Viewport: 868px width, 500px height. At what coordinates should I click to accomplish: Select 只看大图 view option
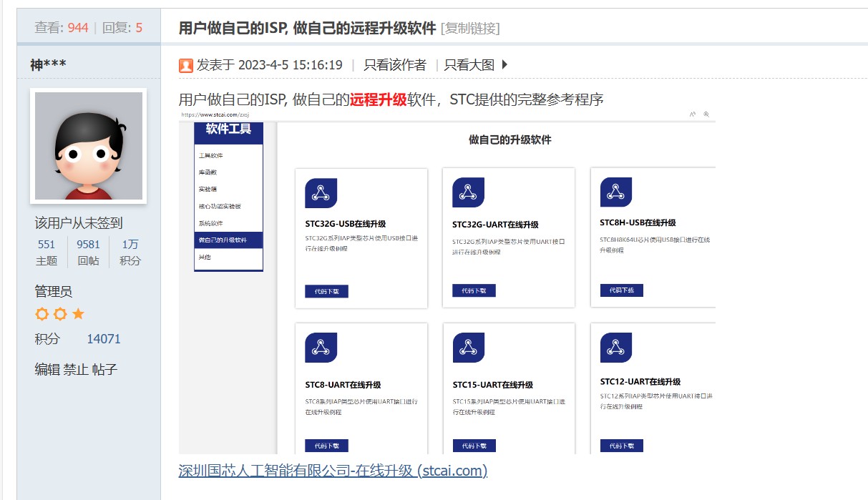click(x=469, y=65)
